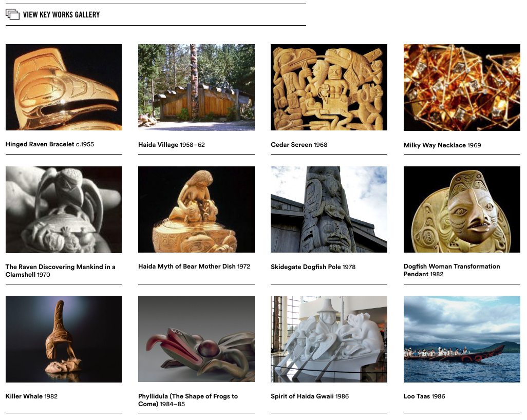The width and height of the screenshot is (527, 420).
Task: Open the Haida Village longhouse photo
Action: [x=196, y=87]
